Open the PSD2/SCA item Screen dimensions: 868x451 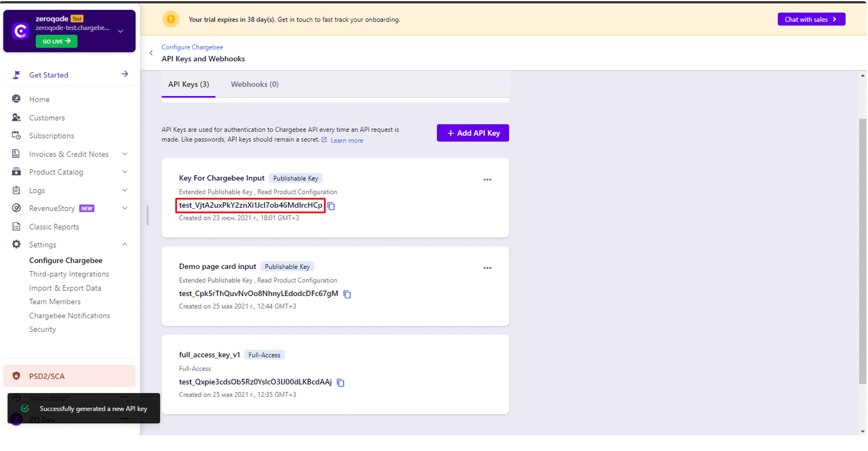[69, 376]
